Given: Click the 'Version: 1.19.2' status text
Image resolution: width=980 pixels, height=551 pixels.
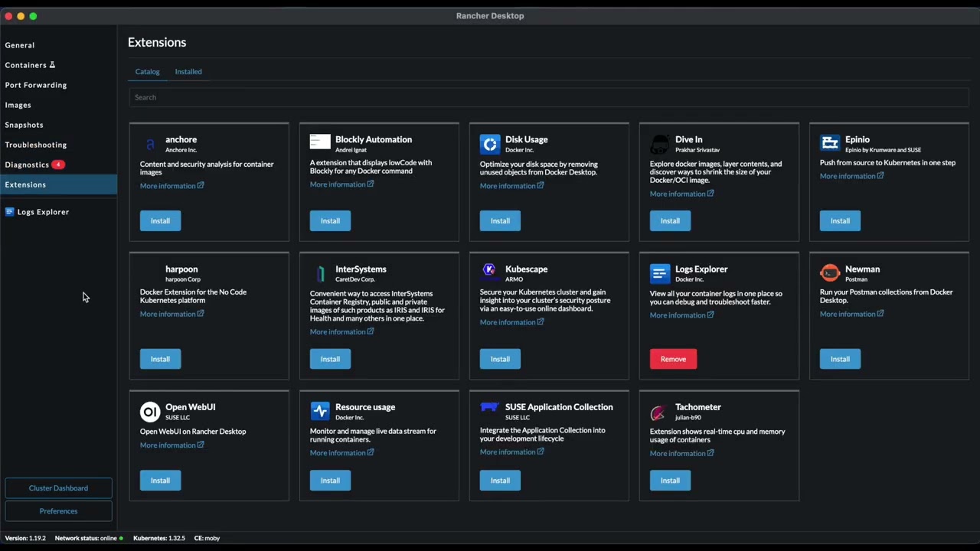Looking at the screenshot, I should tap(25, 538).
